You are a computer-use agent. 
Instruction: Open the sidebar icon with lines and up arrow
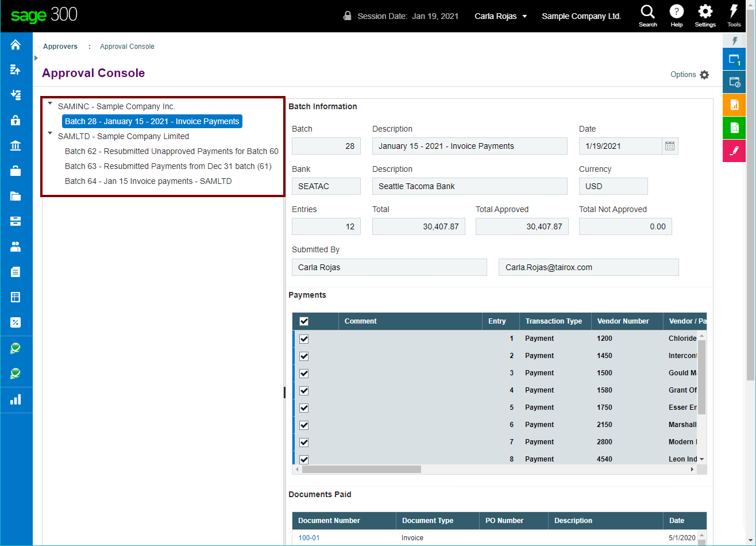point(16,70)
